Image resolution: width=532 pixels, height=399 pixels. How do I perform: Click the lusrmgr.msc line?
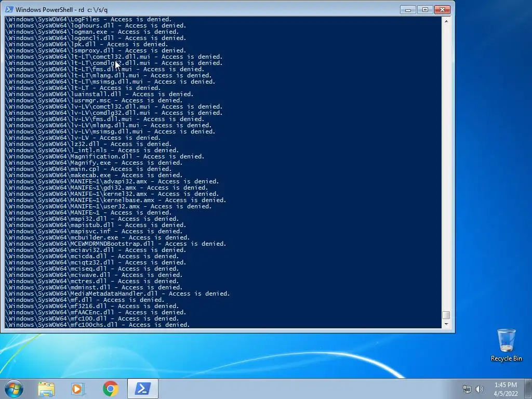(94, 100)
